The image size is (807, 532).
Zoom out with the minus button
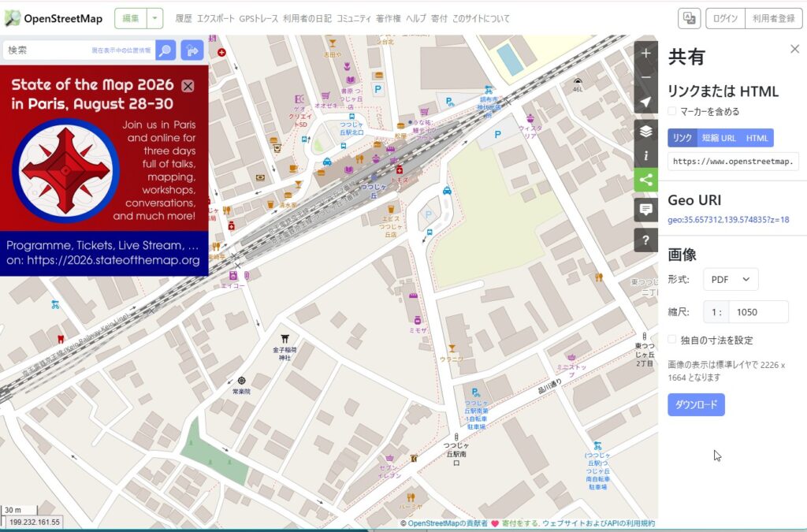click(x=646, y=77)
